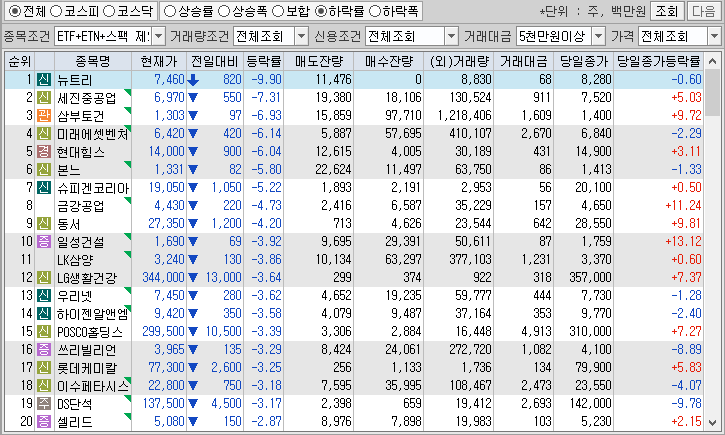This screenshot has height=435, width=725.
Task: Click the 신 badge icon for LG생활건강
Action: point(44,278)
